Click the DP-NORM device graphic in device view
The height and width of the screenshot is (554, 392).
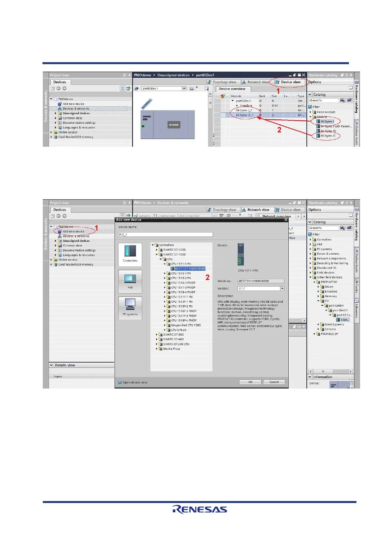174,125
